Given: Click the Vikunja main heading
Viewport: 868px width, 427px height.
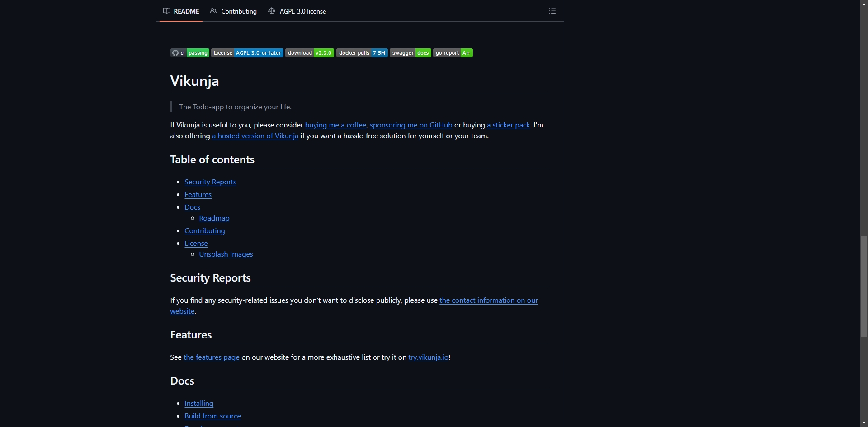Looking at the screenshot, I should (x=194, y=81).
